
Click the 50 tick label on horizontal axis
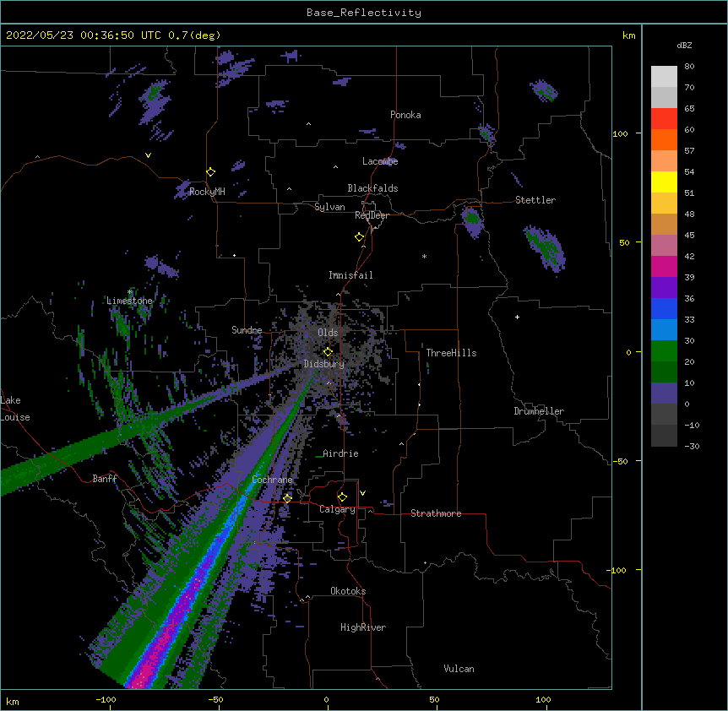pos(434,699)
